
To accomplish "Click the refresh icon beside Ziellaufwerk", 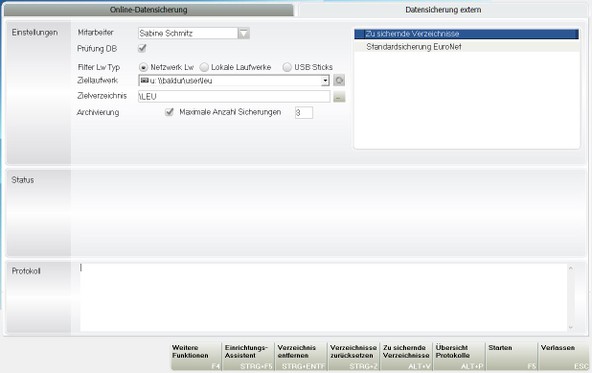I will coord(339,80).
